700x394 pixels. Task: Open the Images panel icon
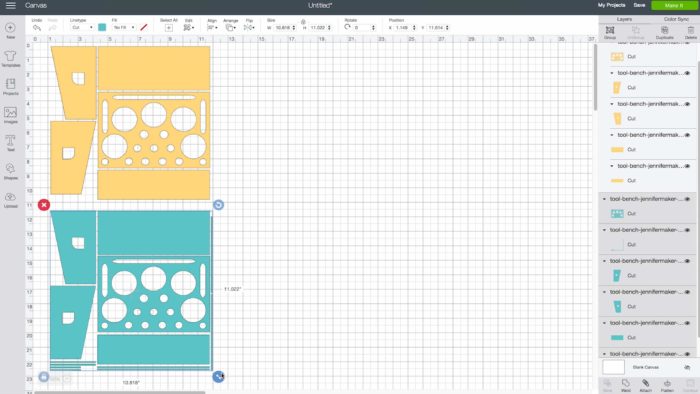click(10, 115)
